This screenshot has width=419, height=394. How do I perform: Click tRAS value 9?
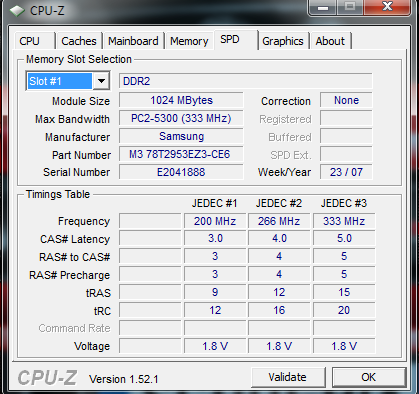click(x=215, y=292)
